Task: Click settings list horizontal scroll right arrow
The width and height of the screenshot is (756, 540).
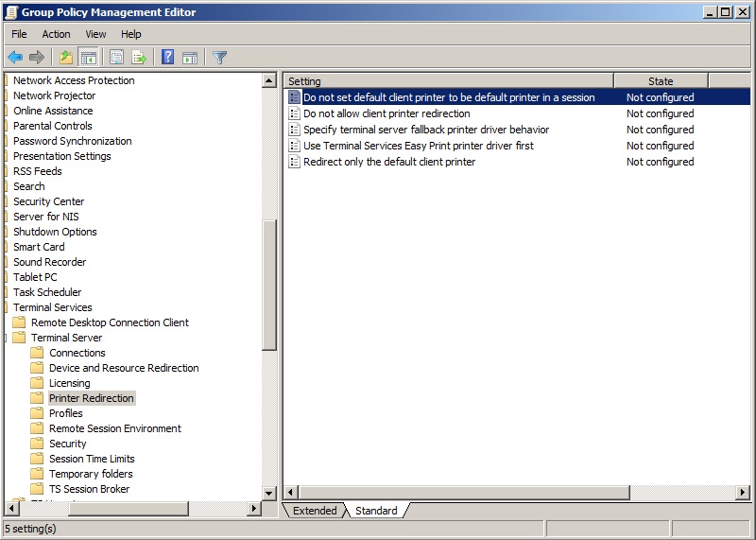Action: pyautogui.click(x=743, y=493)
